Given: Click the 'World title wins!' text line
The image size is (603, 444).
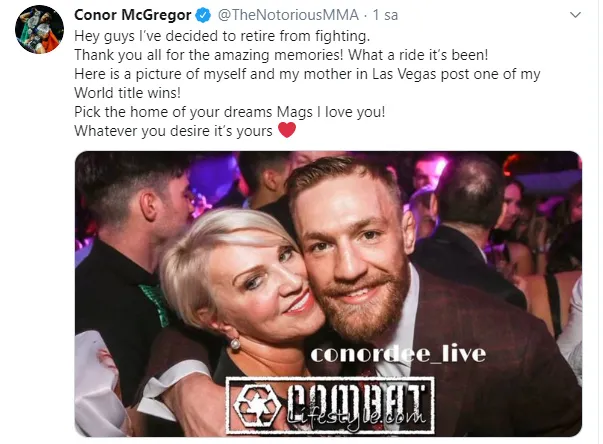Looking at the screenshot, I should click(x=127, y=93).
